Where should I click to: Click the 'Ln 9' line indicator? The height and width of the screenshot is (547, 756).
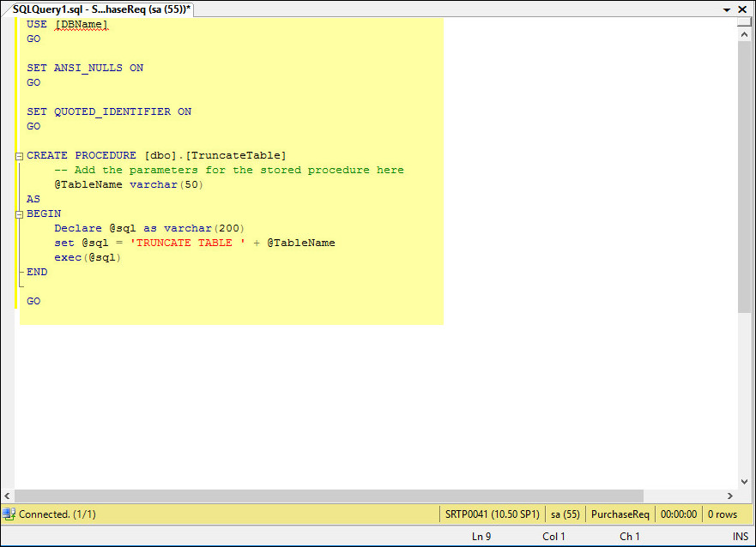[x=481, y=537]
